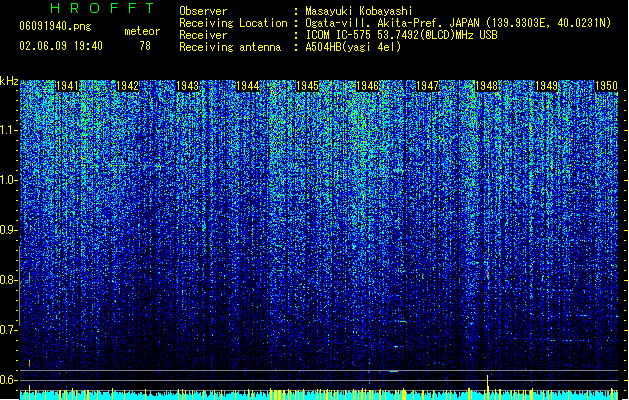Click the Receiving antenna label
Viewport: 629px width, 400px height.
230,47
